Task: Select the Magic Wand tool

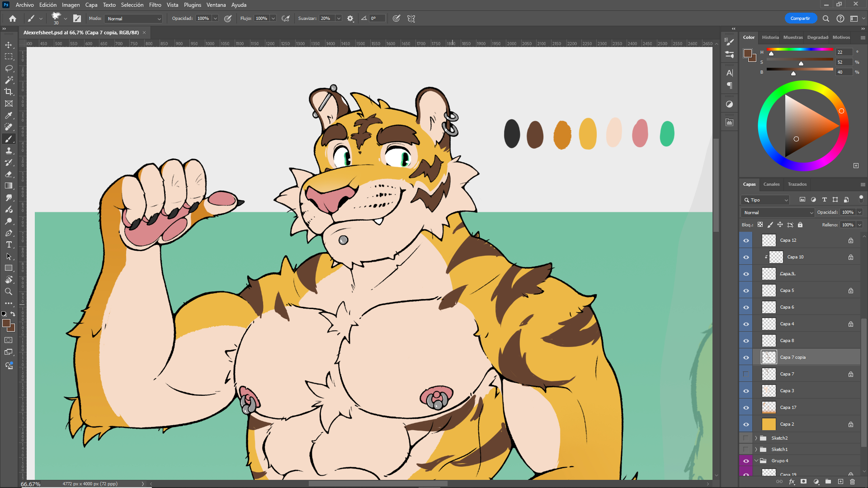Action: tap(9, 80)
